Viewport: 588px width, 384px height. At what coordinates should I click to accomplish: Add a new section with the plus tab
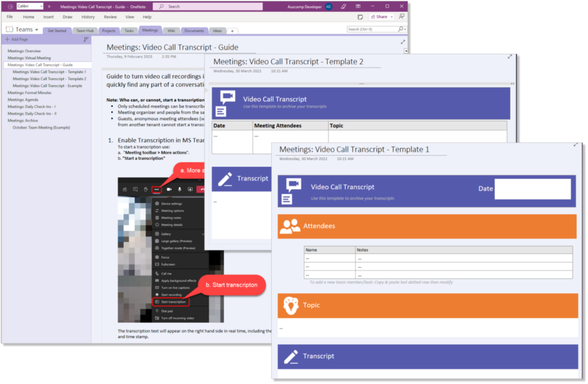pyautogui.click(x=231, y=30)
